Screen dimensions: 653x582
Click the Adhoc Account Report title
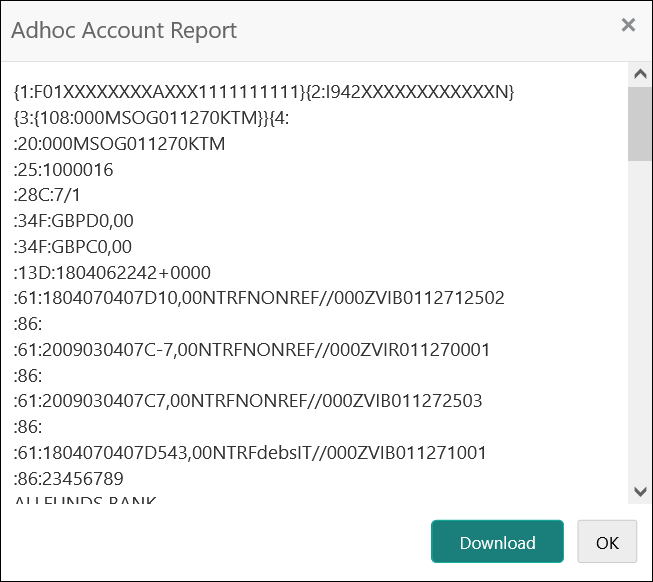tap(124, 30)
